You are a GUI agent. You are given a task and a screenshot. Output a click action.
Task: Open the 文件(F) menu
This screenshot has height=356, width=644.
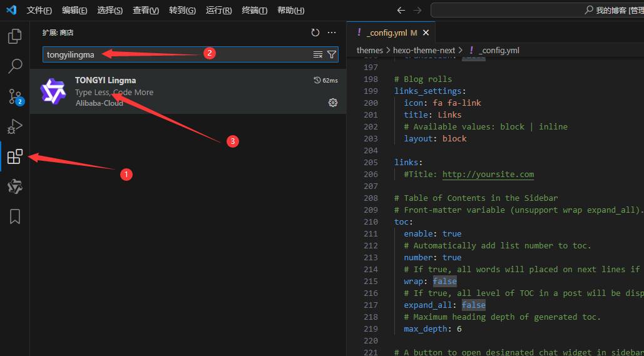pyautogui.click(x=39, y=10)
